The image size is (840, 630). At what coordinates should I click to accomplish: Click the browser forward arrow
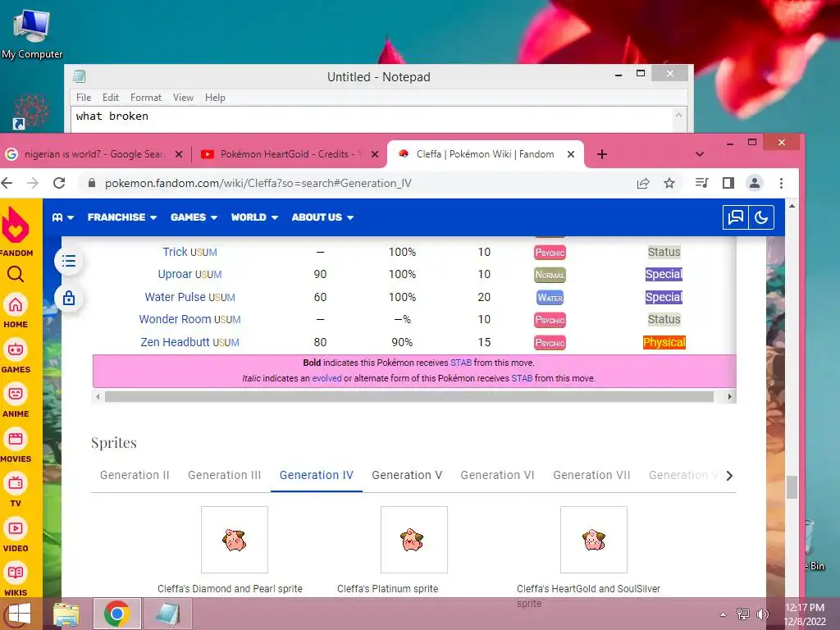pyautogui.click(x=33, y=183)
